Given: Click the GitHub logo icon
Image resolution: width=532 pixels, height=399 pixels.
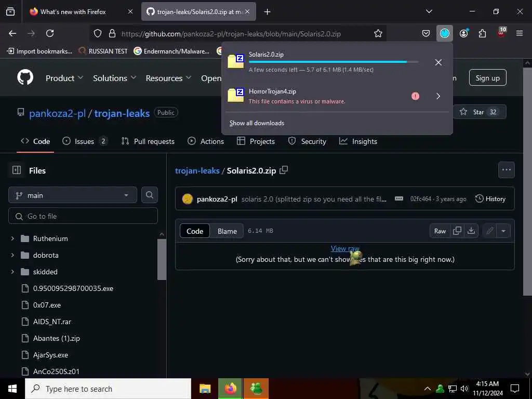Looking at the screenshot, I should coord(25,78).
